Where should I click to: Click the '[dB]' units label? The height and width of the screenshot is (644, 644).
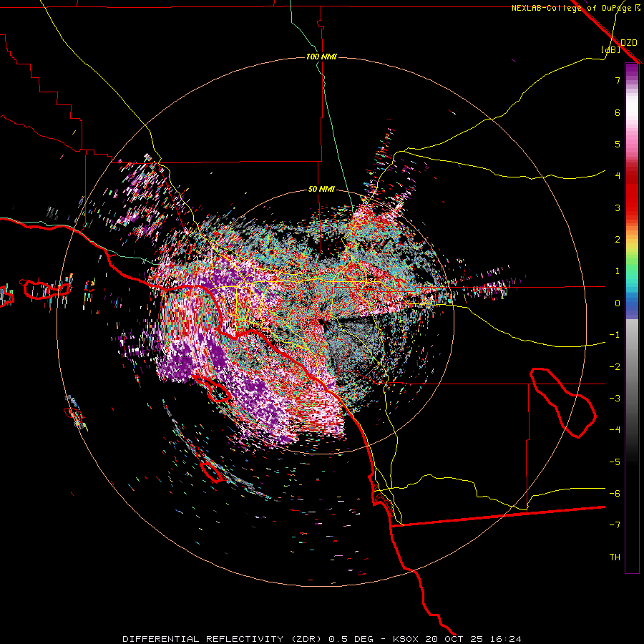point(610,49)
